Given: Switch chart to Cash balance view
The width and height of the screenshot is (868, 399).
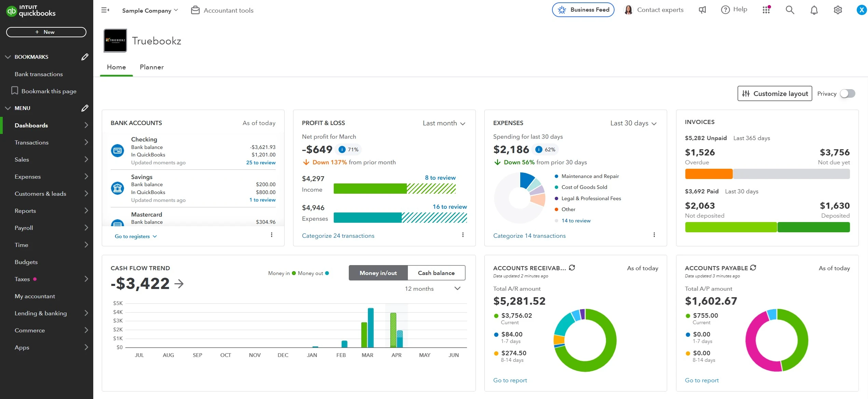Looking at the screenshot, I should (436, 273).
